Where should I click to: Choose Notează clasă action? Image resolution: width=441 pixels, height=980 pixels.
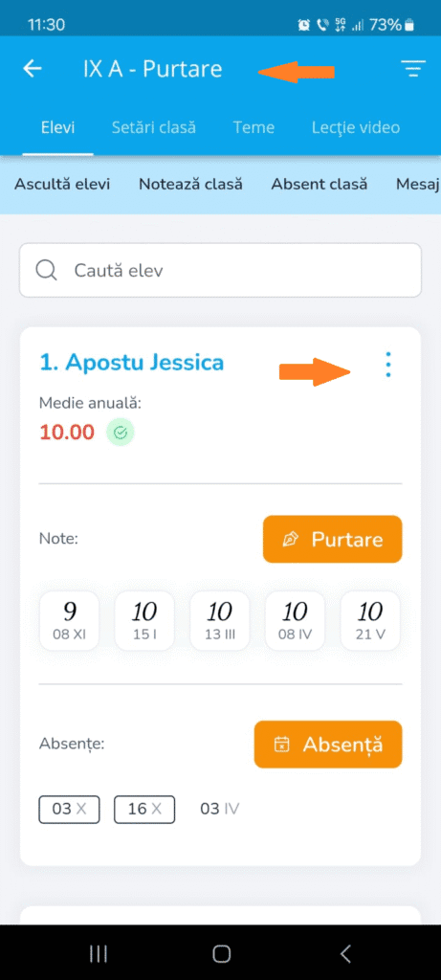click(x=190, y=185)
